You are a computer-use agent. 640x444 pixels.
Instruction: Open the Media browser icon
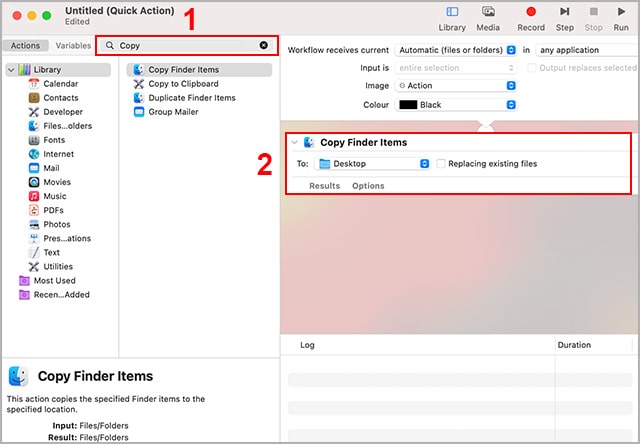click(488, 18)
